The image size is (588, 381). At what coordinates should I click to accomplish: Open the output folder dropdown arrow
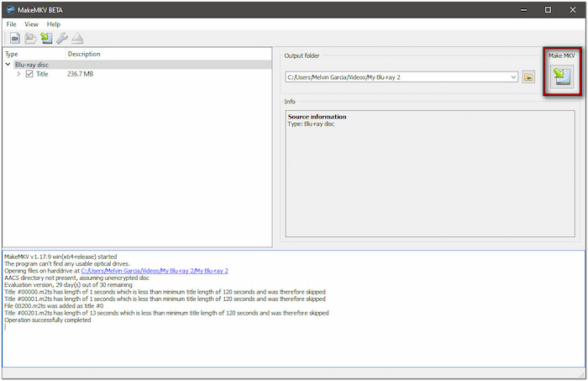(513, 77)
